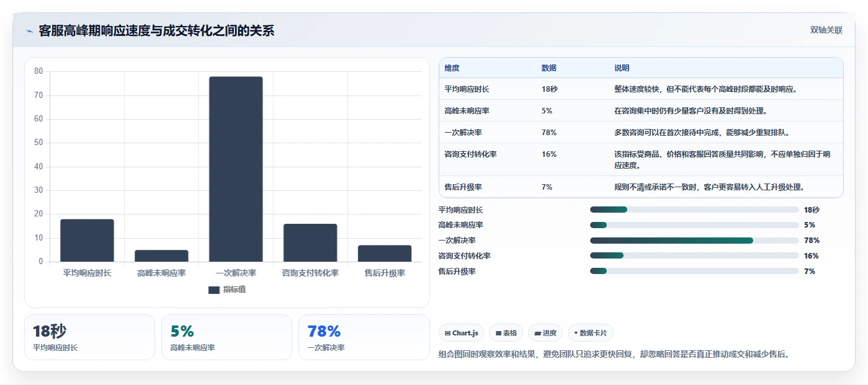The height and width of the screenshot is (385, 868).
Task: Click the 平均响应时长 progress bar showing 18秒
Action: point(694,210)
